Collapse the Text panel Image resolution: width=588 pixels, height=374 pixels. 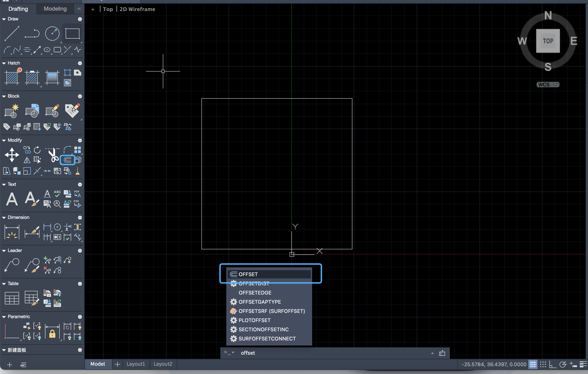[x=4, y=184]
